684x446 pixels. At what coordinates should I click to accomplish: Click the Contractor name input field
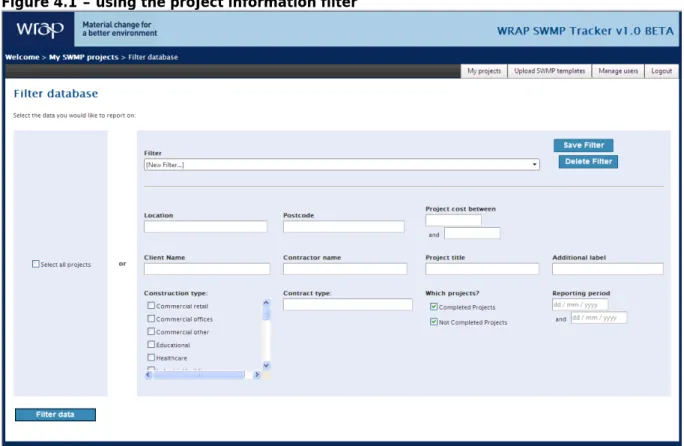tap(345, 269)
